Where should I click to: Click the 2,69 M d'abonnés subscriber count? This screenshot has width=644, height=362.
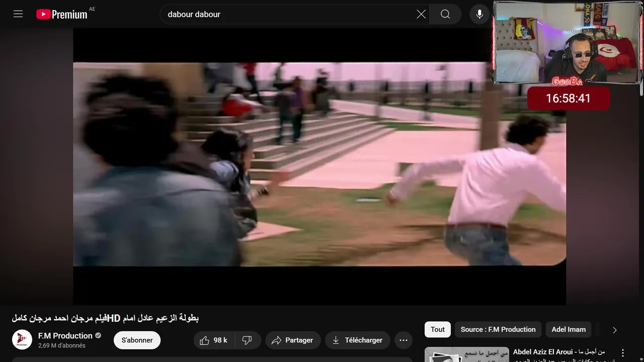point(62,345)
